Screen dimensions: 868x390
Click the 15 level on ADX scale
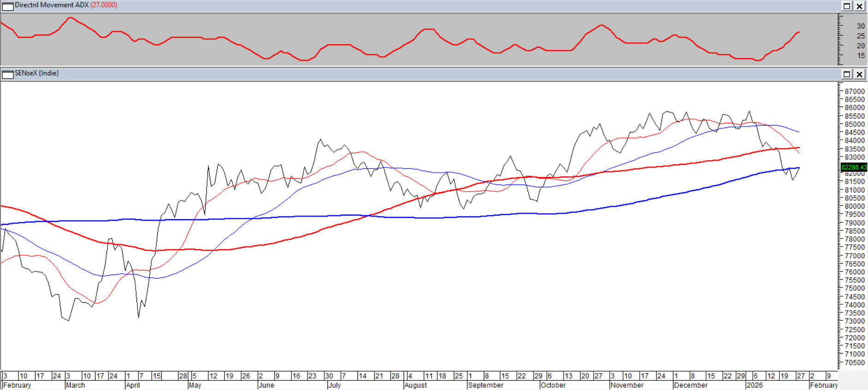861,56
